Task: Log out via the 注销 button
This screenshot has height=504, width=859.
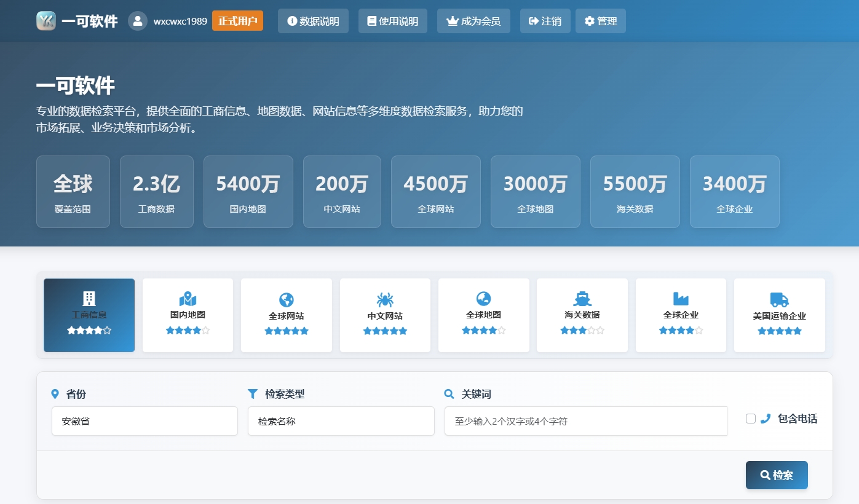Action: tap(545, 21)
